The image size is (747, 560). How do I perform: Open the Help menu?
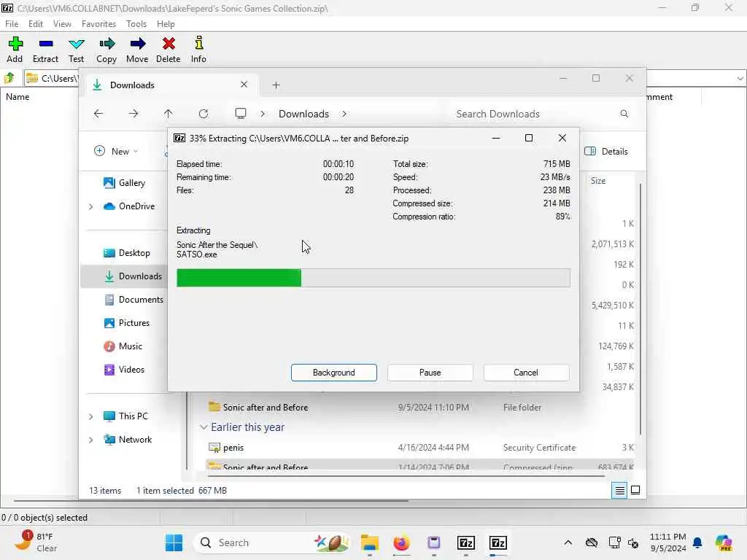(x=166, y=24)
